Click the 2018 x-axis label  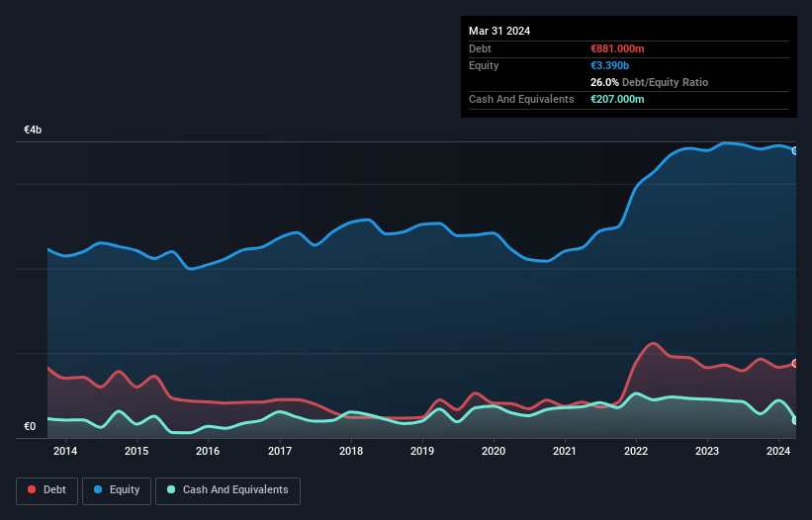click(351, 451)
